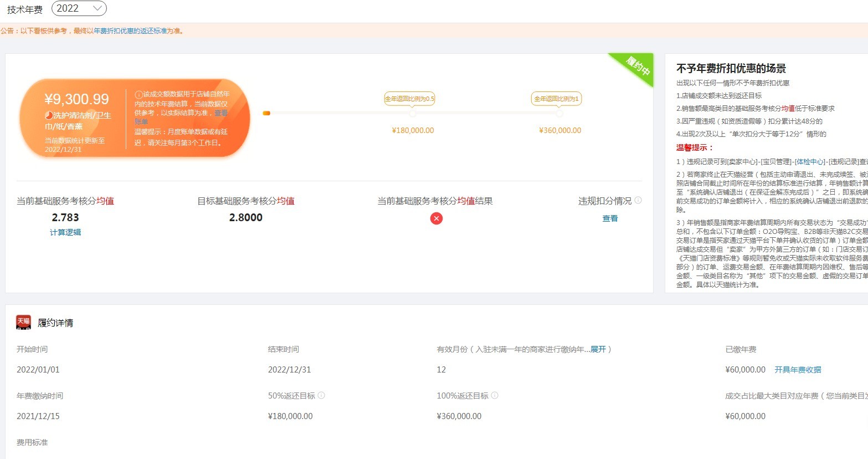Image resolution: width=868 pixels, height=459 pixels.
Task: Click the payment date 2021/12/15
Action: pyautogui.click(x=38, y=416)
